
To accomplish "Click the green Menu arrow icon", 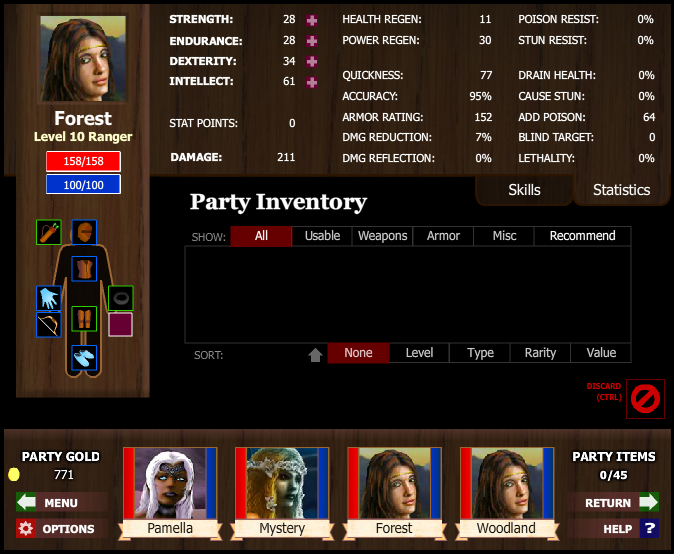I will [x=26, y=502].
